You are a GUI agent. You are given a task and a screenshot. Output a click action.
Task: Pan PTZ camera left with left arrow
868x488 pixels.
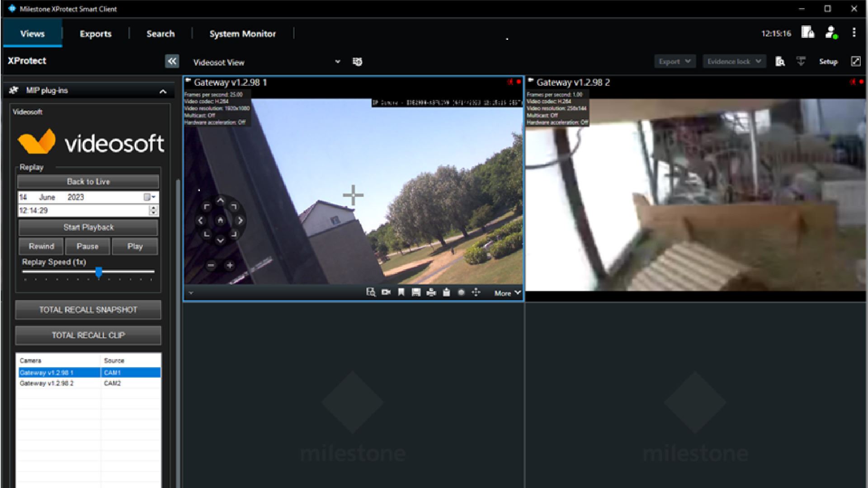[x=201, y=221]
